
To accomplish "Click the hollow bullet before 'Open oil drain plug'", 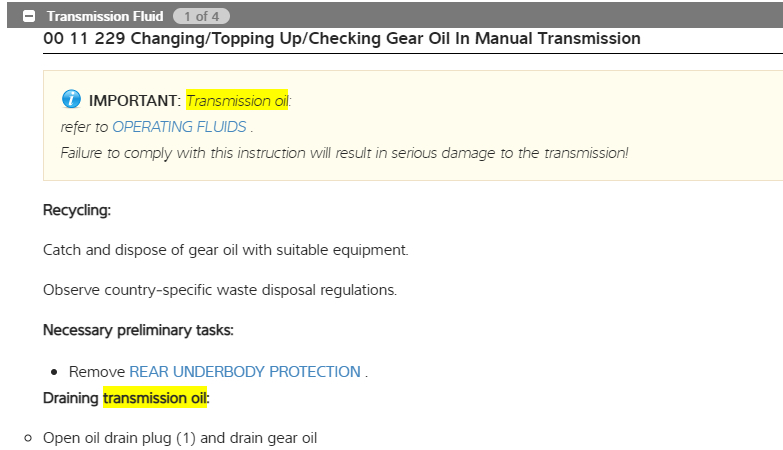I will pos(29,438).
